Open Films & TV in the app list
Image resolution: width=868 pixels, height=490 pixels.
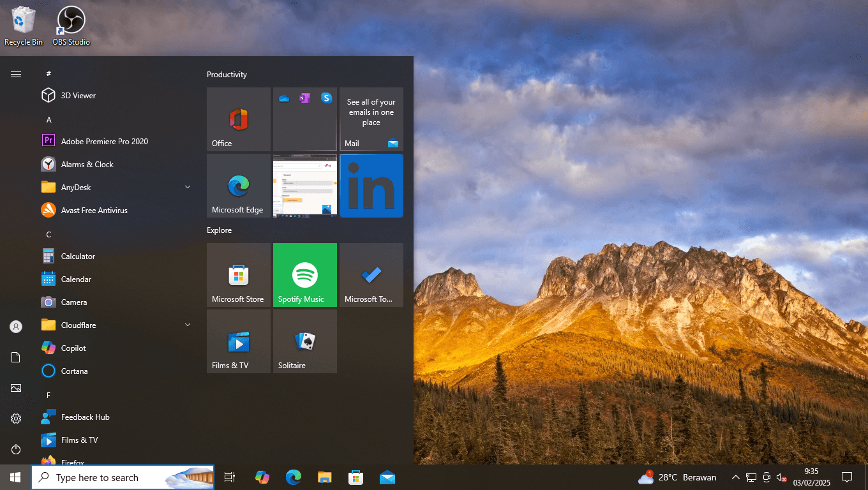click(115, 440)
